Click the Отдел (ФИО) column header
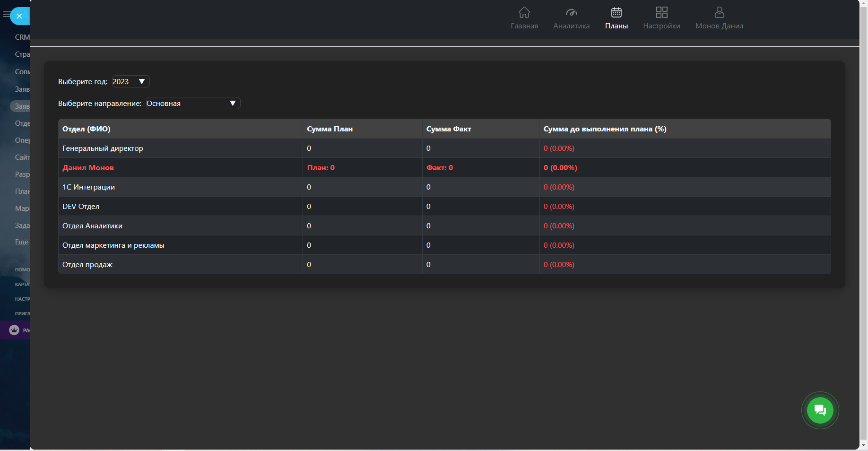 tap(86, 129)
